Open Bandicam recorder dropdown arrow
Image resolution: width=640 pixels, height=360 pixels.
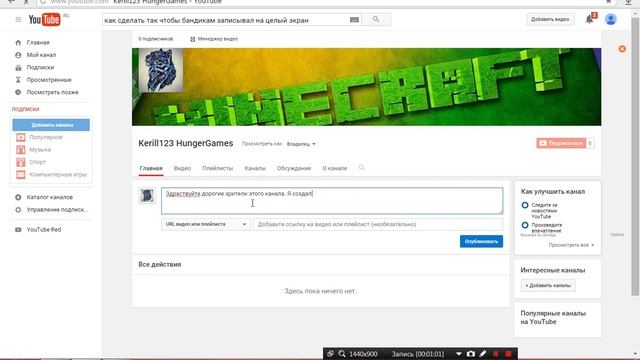(x=459, y=354)
